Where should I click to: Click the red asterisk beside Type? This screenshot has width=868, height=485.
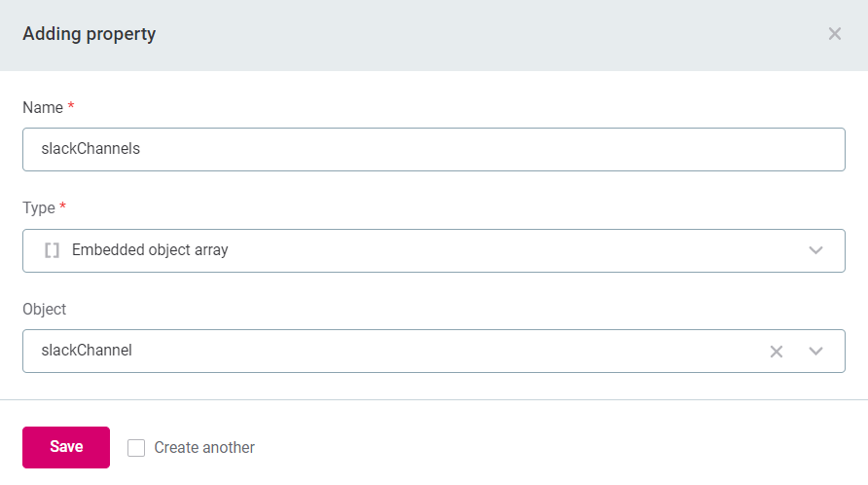[x=63, y=206]
